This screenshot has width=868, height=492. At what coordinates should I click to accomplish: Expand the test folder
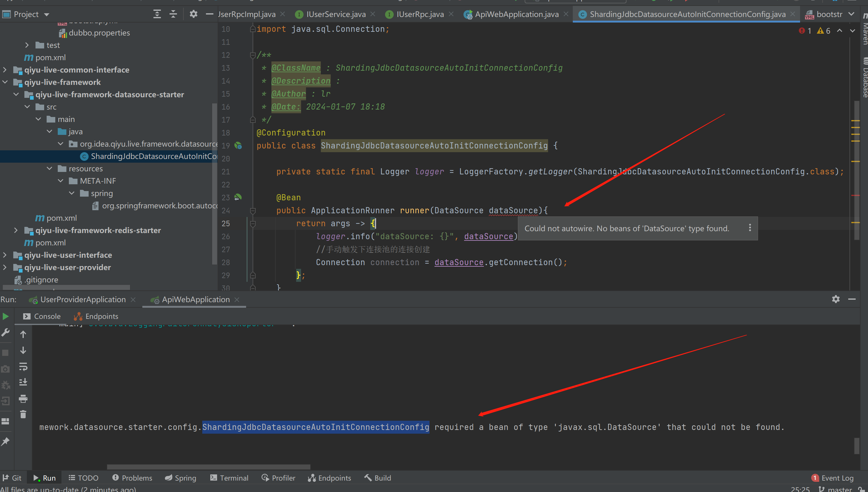pos(27,45)
